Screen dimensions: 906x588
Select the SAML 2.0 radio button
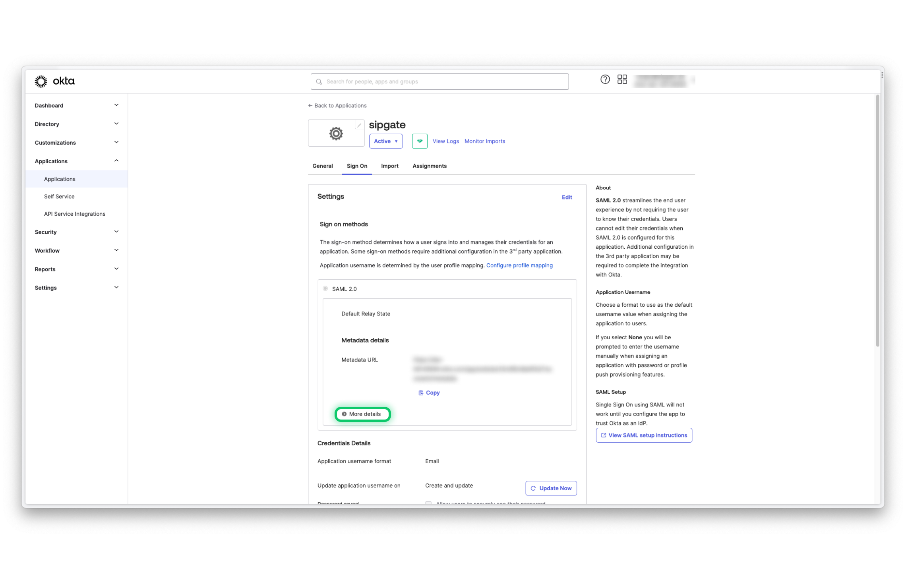[325, 288]
